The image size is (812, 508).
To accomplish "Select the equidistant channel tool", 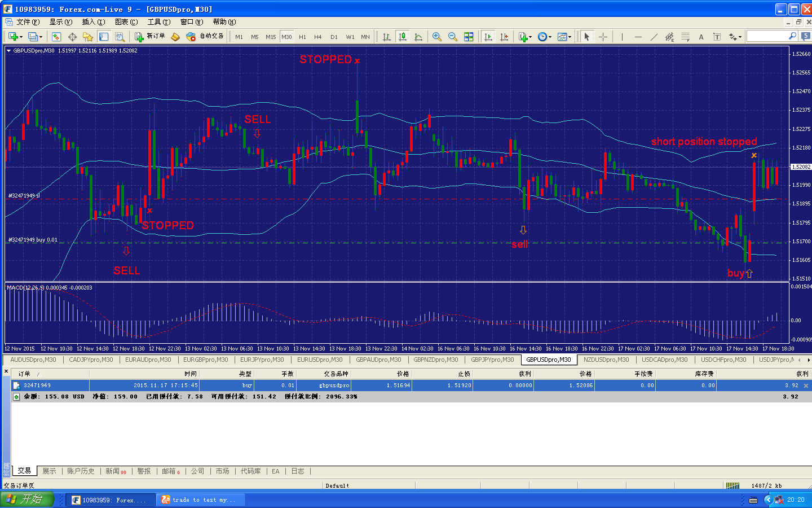I will click(x=669, y=37).
